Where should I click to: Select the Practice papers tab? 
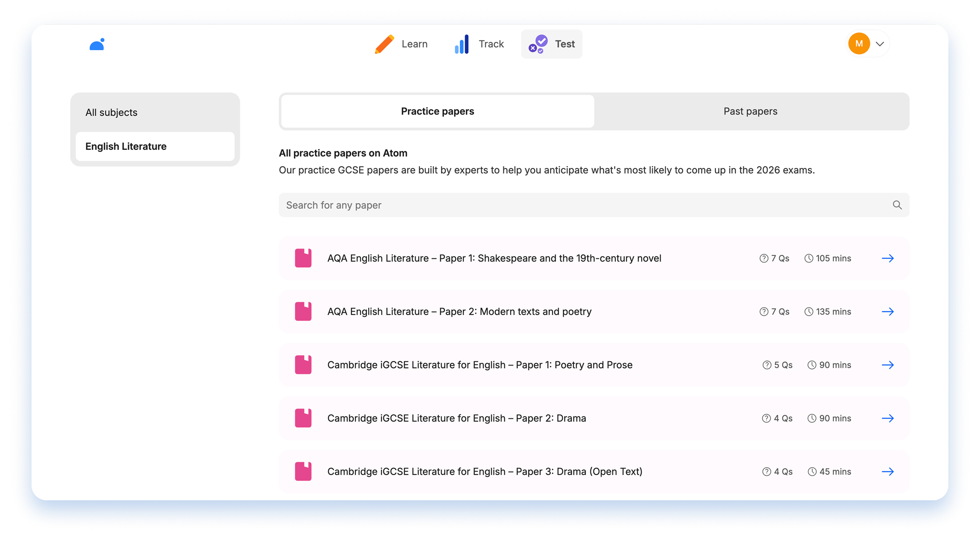tap(437, 111)
